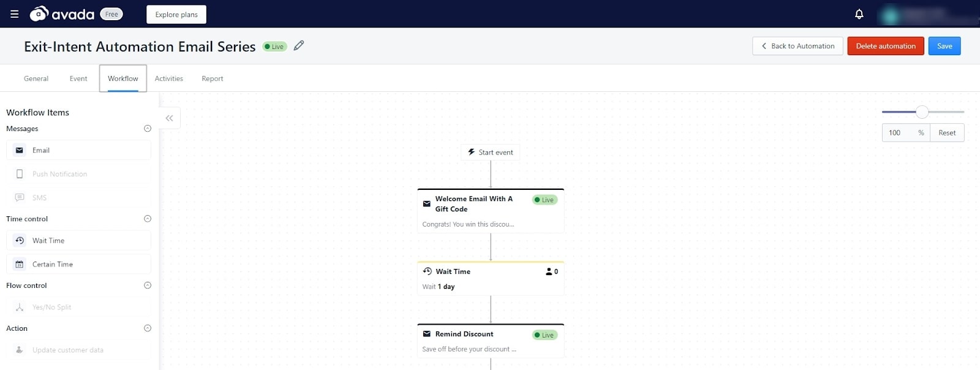Click the notification bell icon
Screen dimensions: 980x370
pos(859,14)
